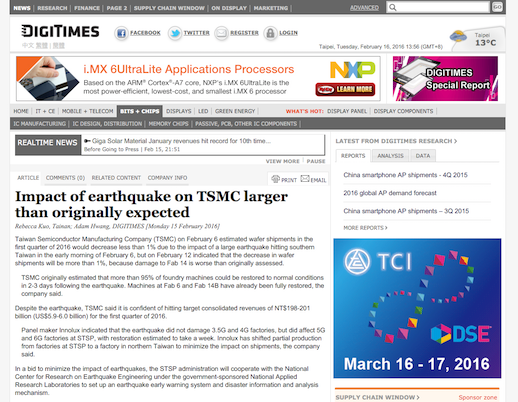This screenshot has height=402, width=518.
Task: Click the Facebook icon in header
Action: point(121,33)
